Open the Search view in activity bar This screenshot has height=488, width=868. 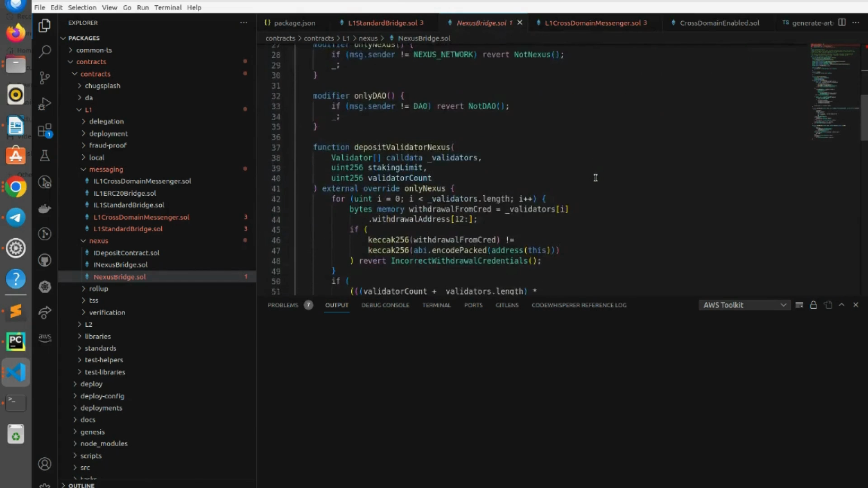[44, 52]
